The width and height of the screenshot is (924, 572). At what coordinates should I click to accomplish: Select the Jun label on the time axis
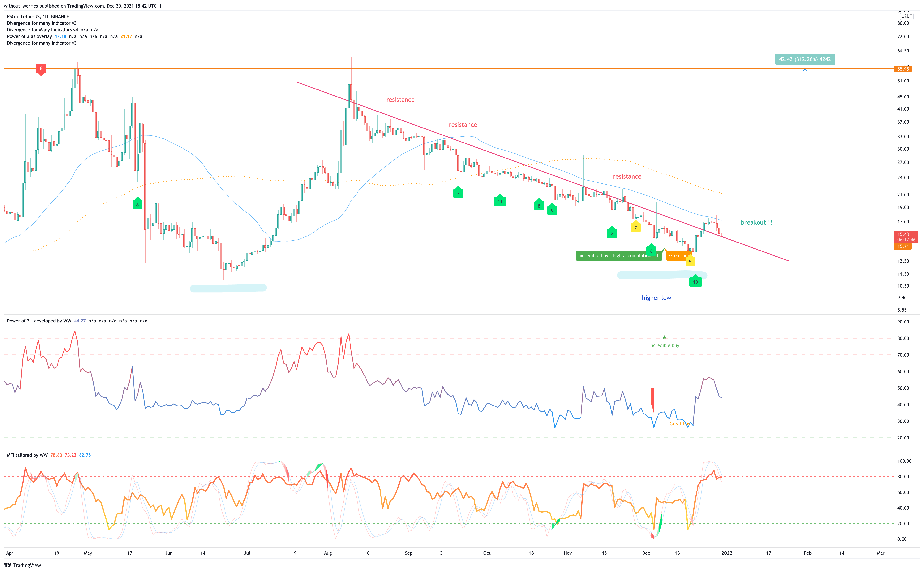pos(169,553)
